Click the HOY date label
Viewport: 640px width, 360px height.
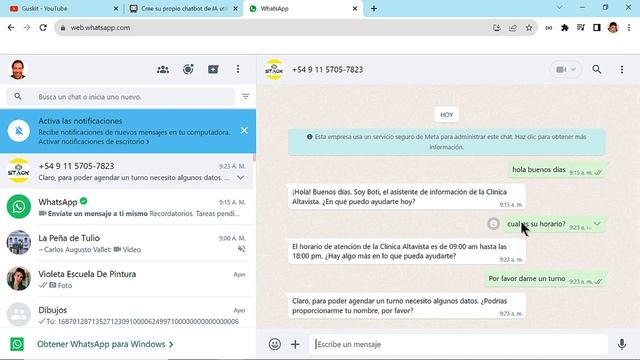pyautogui.click(x=447, y=115)
